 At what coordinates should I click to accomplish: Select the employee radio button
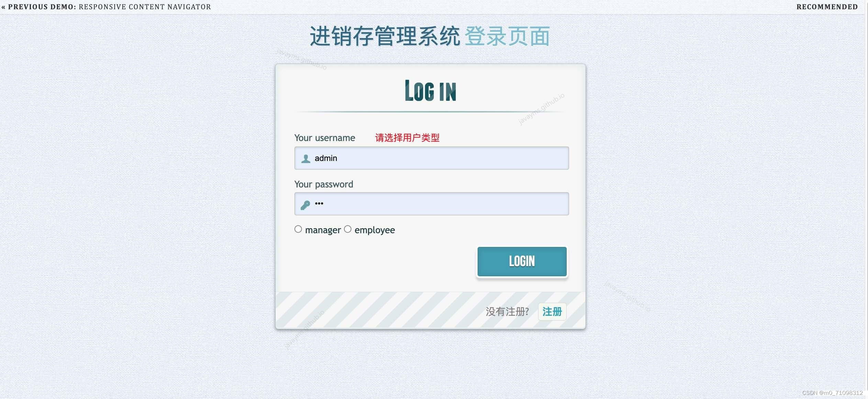tap(348, 229)
